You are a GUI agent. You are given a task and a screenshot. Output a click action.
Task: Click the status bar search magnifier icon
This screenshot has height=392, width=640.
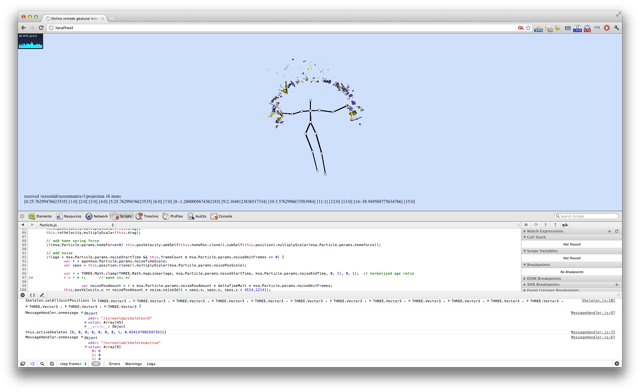(x=42, y=364)
